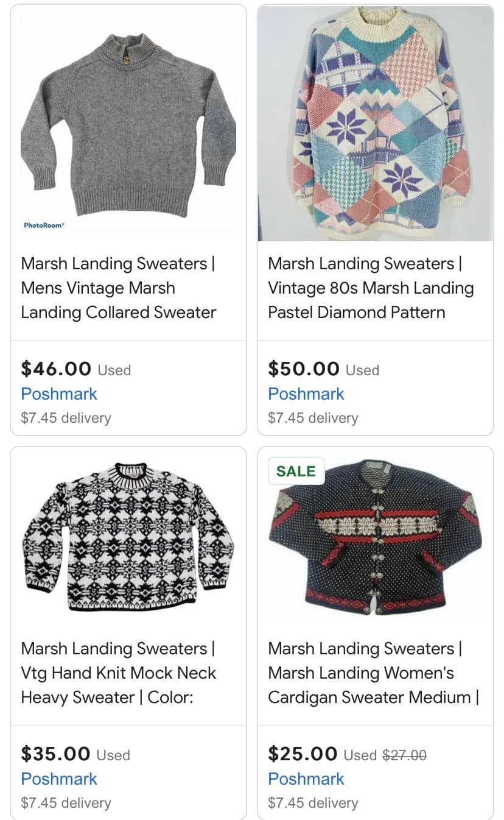Open the gray collared sweater photo

(x=128, y=125)
